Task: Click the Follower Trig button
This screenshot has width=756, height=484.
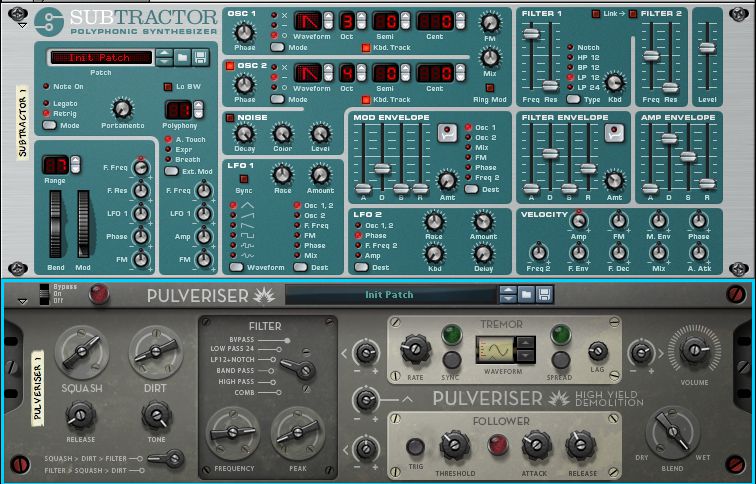Action: tap(415, 447)
